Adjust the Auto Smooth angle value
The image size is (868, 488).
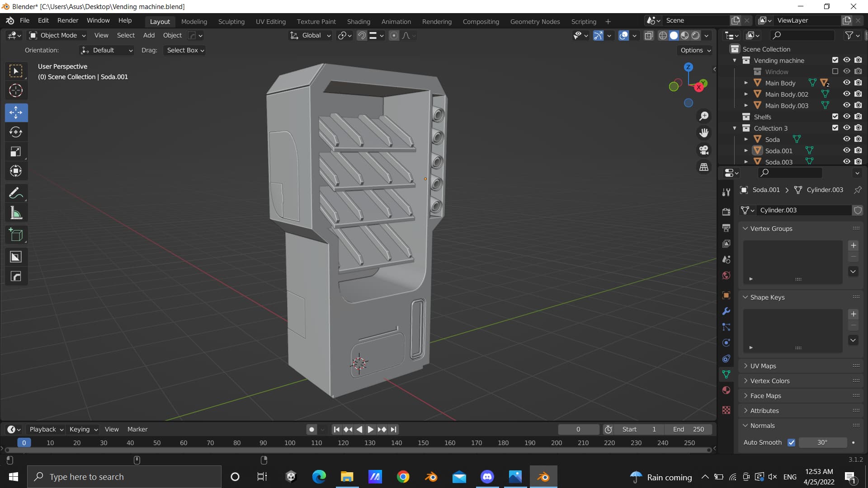[823, 442]
